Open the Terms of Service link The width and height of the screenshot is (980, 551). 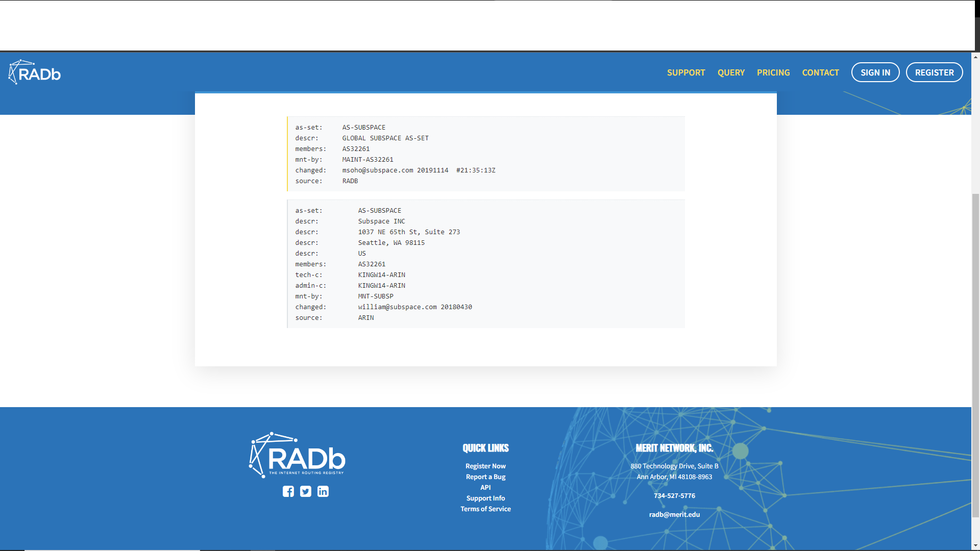485,509
